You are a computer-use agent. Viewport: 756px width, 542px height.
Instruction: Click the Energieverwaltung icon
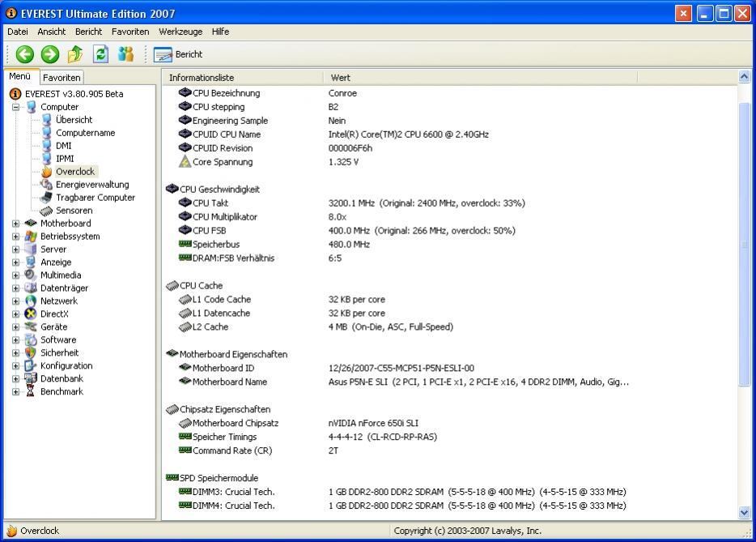[46, 185]
